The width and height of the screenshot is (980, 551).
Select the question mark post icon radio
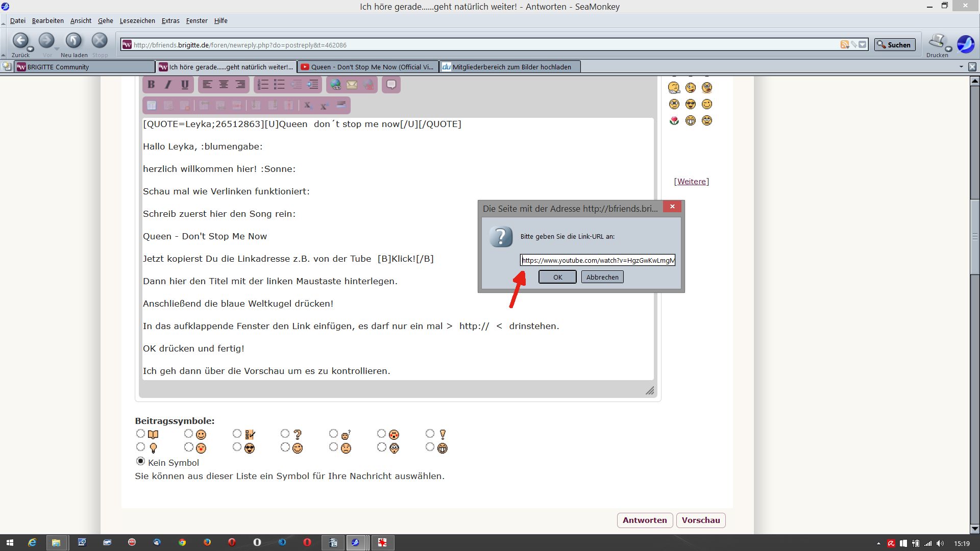tap(285, 434)
